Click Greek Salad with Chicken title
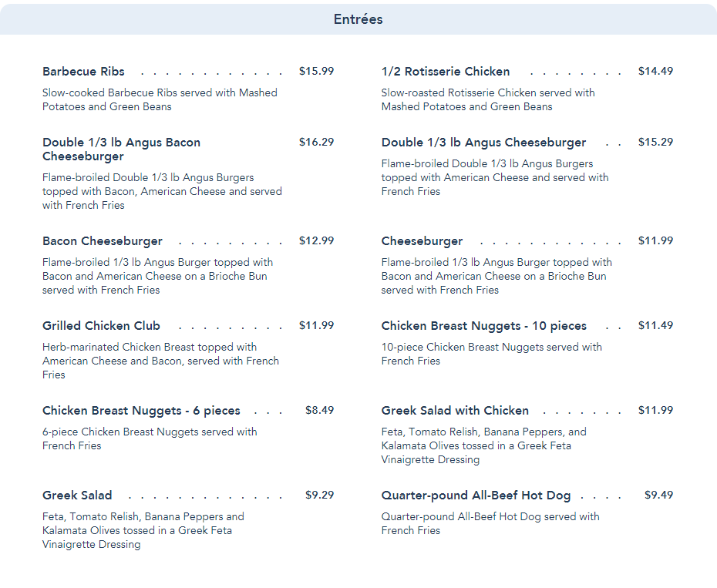Viewport: 717px width, 588px height. coord(455,411)
